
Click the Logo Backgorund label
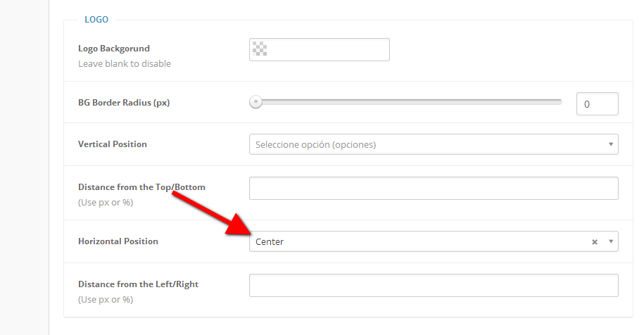click(x=114, y=49)
